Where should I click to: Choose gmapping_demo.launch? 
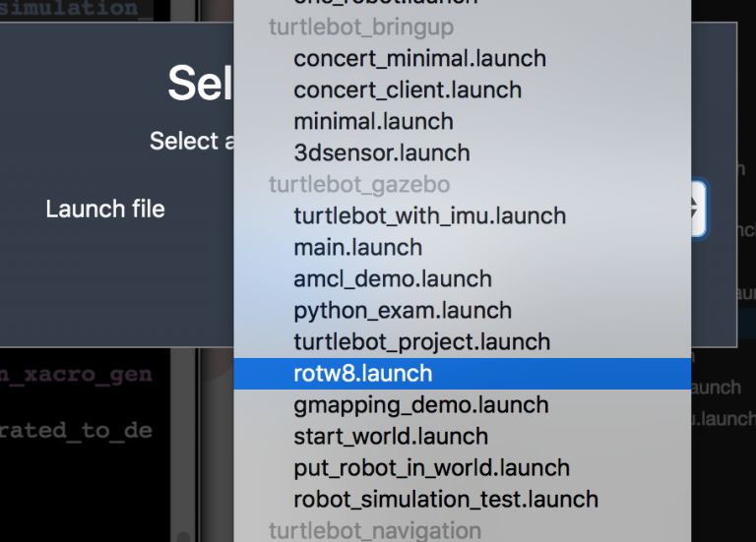462,405
